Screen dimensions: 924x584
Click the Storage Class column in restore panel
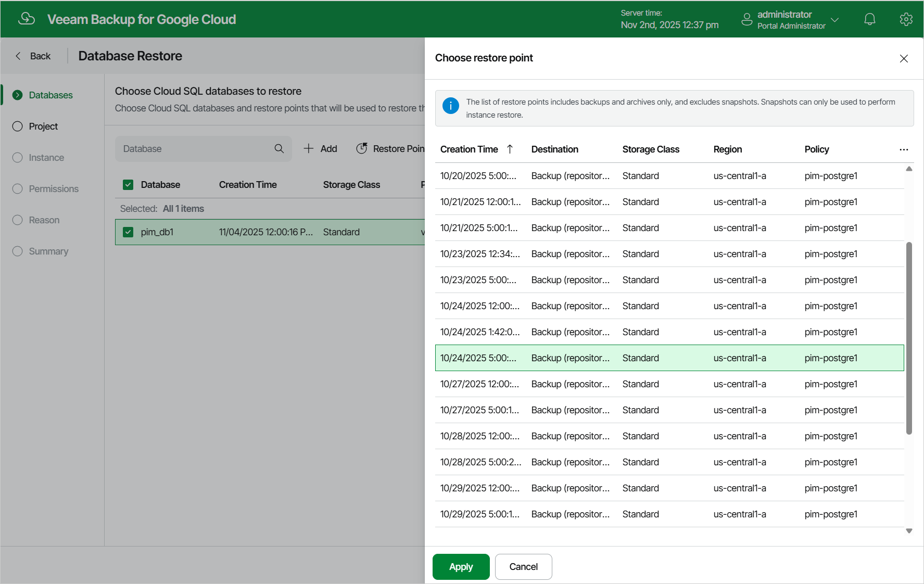pyautogui.click(x=651, y=149)
